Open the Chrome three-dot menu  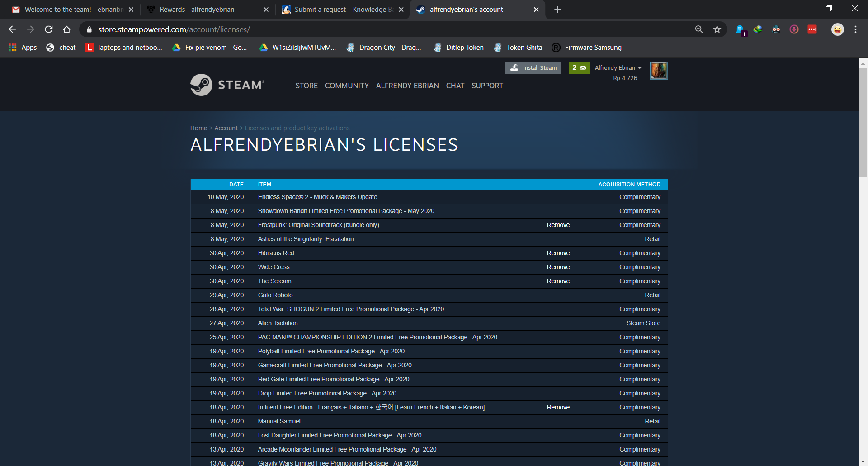point(855,29)
